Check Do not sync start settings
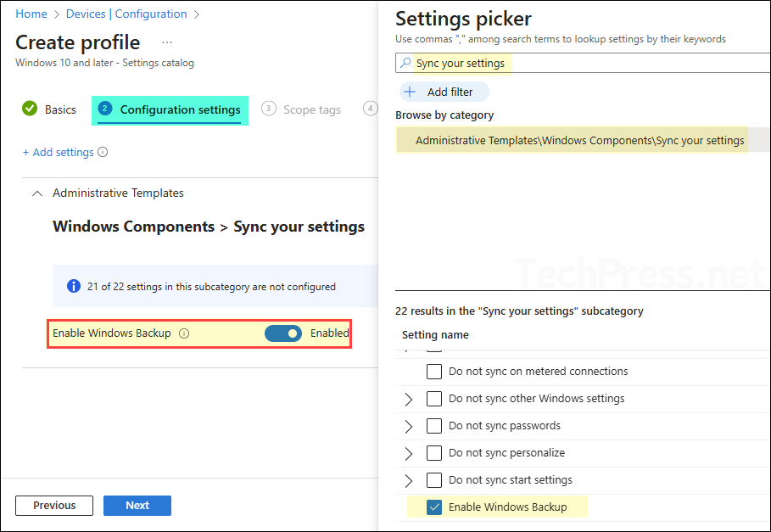Viewport: 771px width, 532px height. tap(434, 480)
